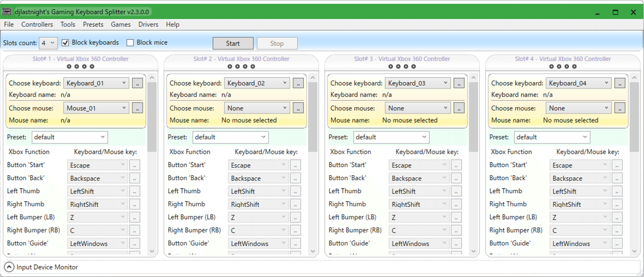Screen dimensions: 644x277
Task: Open the Tools menu
Action: click(68, 25)
